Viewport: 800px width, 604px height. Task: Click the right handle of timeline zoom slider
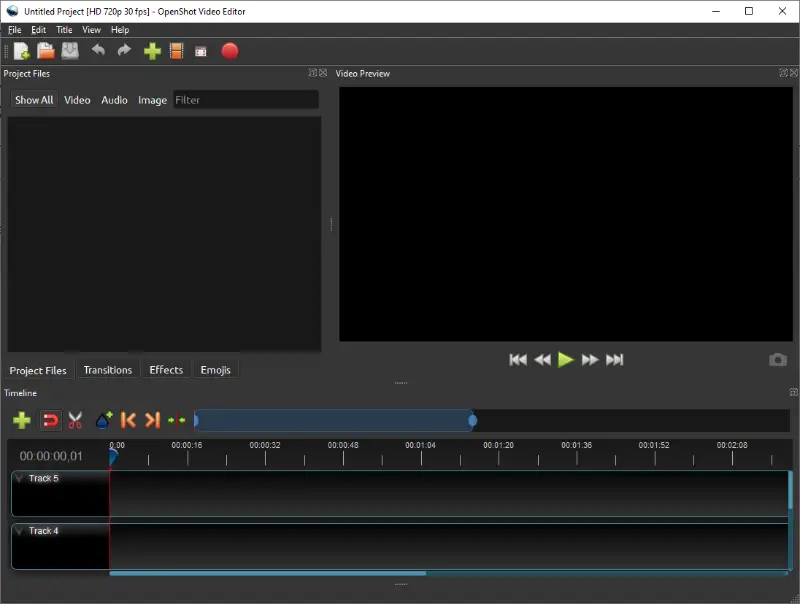472,420
